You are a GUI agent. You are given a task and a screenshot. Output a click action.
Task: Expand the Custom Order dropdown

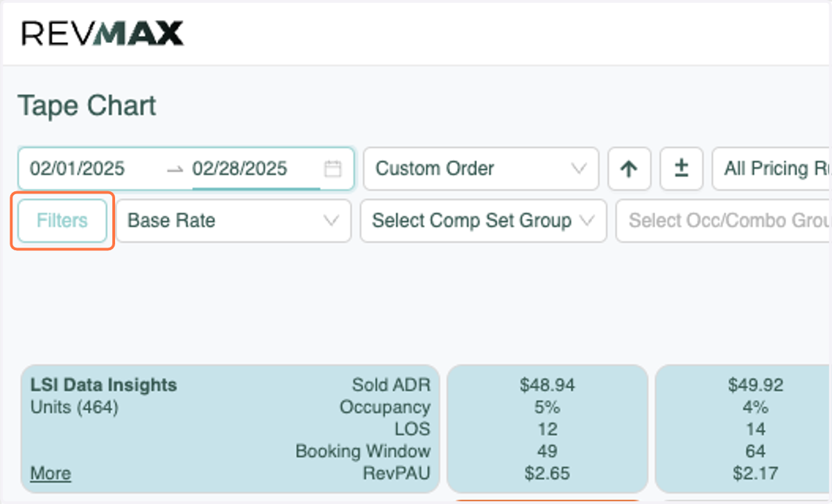click(481, 168)
